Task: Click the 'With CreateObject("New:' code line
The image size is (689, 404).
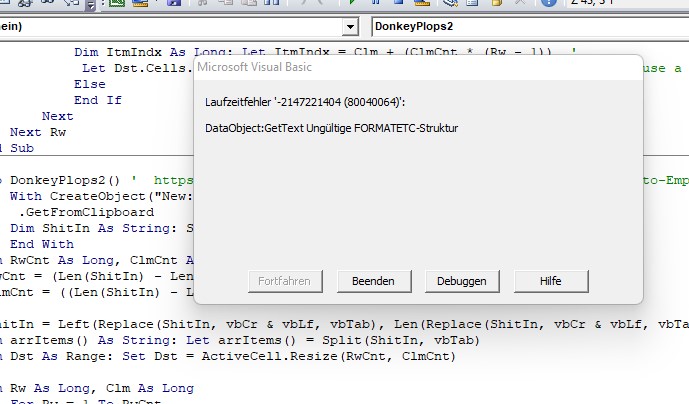Action: pos(102,197)
